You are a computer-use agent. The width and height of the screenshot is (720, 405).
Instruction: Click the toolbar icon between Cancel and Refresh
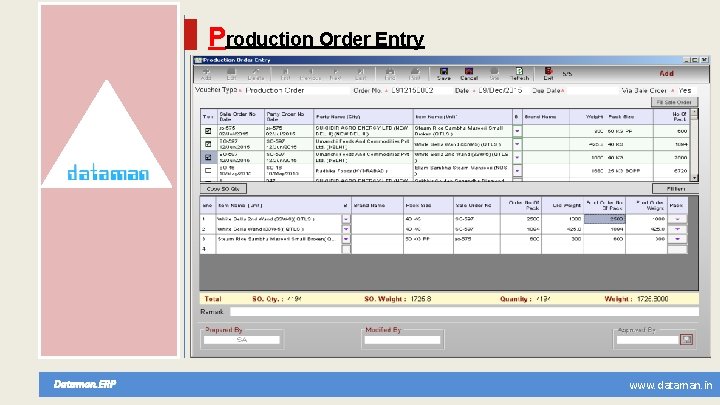point(494,73)
